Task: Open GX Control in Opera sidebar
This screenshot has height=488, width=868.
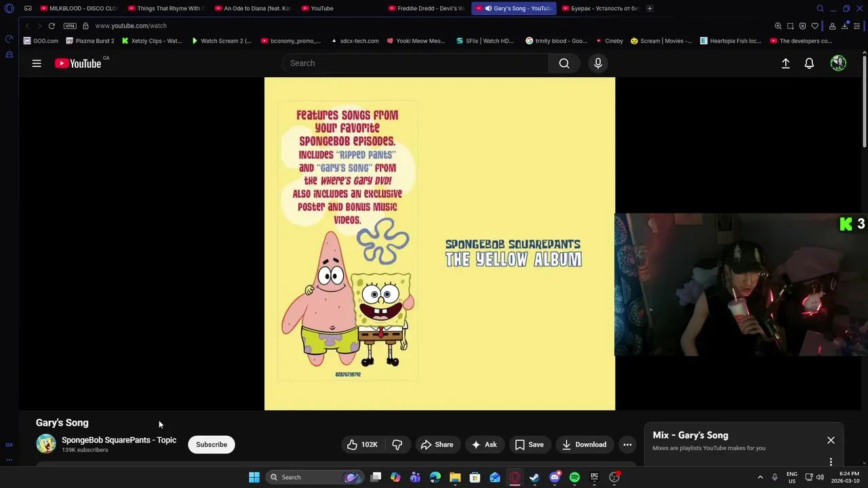Action: click(x=9, y=445)
